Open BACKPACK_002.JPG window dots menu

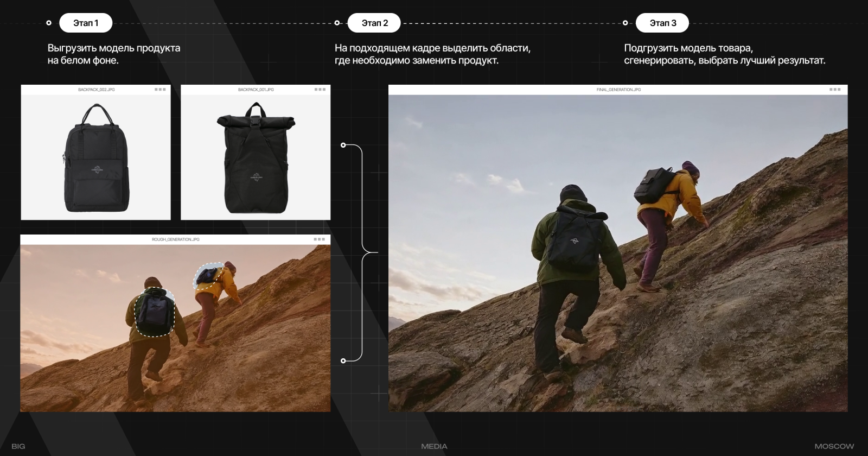(x=160, y=90)
